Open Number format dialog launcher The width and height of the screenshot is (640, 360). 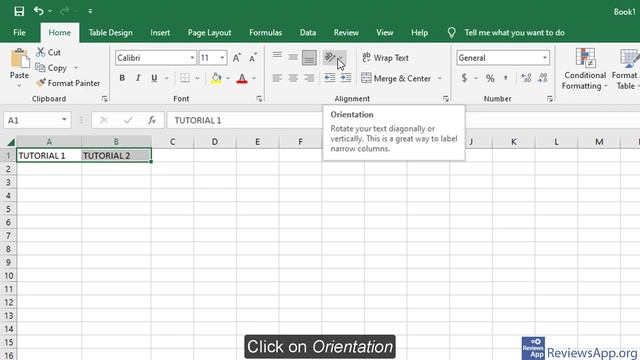click(x=550, y=99)
